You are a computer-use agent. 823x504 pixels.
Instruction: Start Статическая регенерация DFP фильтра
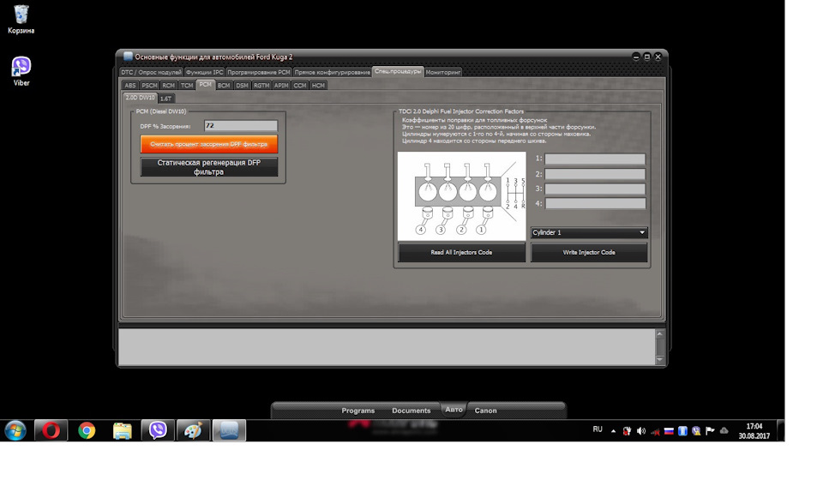tap(209, 167)
